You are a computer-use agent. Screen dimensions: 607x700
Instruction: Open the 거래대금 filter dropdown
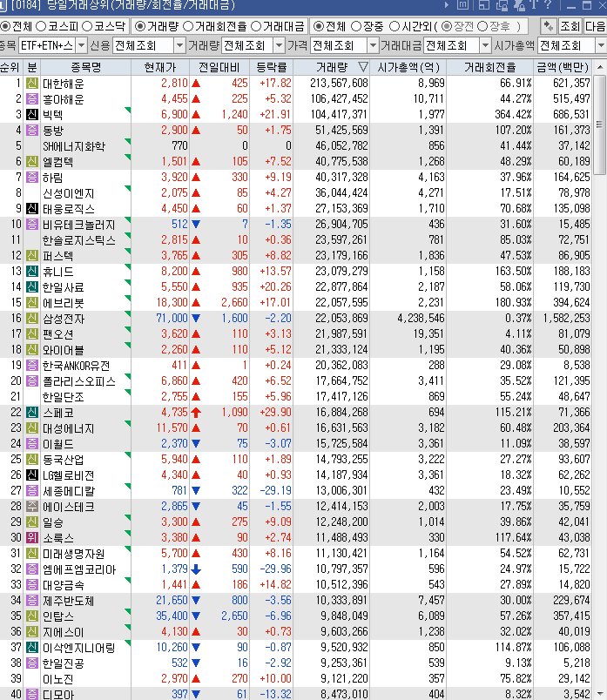click(486, 45)
